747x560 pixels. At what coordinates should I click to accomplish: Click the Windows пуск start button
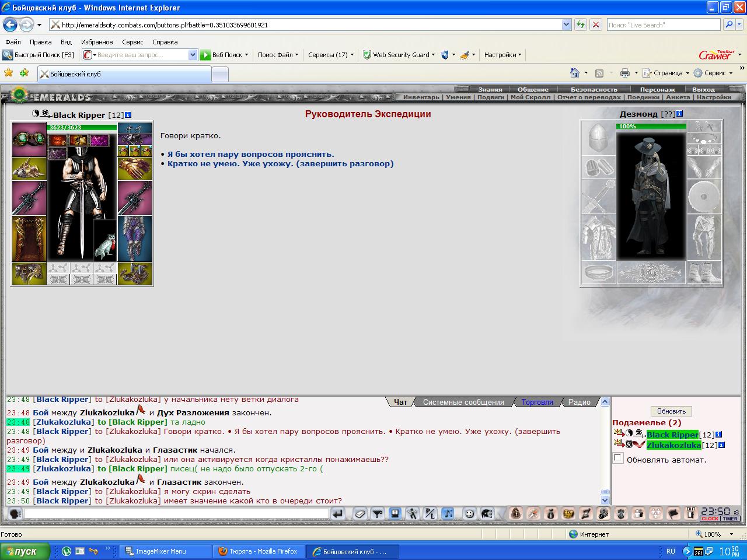coord(25,551)
